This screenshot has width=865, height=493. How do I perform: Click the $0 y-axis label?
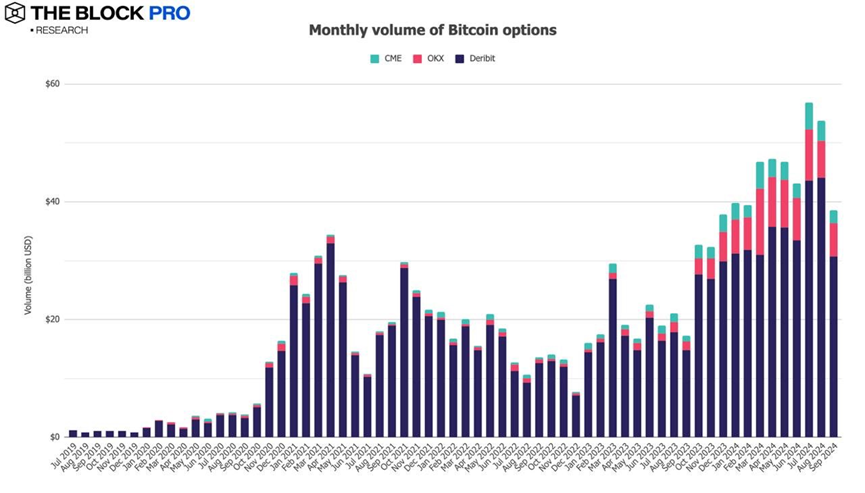point(56,437)
